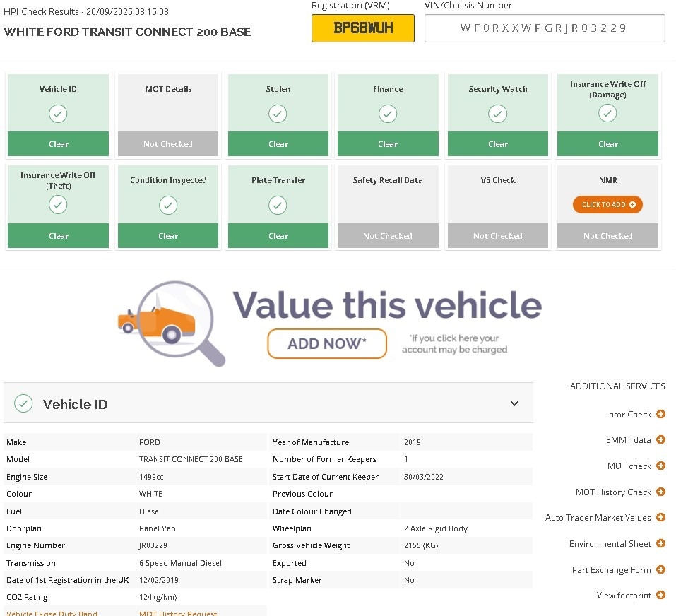Click the doorplan value Panel Van

pos(157,528)
